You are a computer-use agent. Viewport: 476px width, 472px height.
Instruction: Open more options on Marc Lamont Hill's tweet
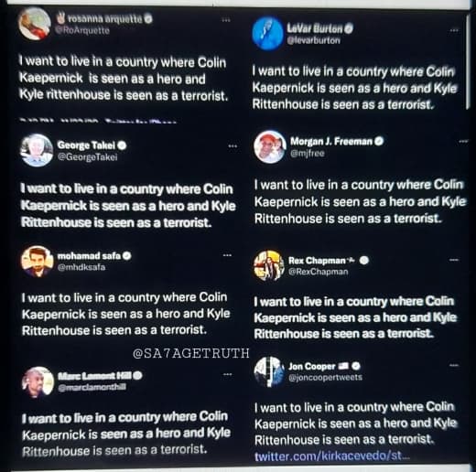[x=227, y=374]
